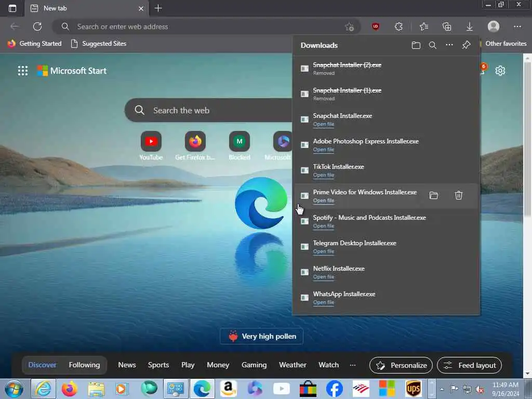Toggle the Downloads toolbar arrow icon
Image resolution: width=532 pixels, height=399 pixels.
coord(470,26)
